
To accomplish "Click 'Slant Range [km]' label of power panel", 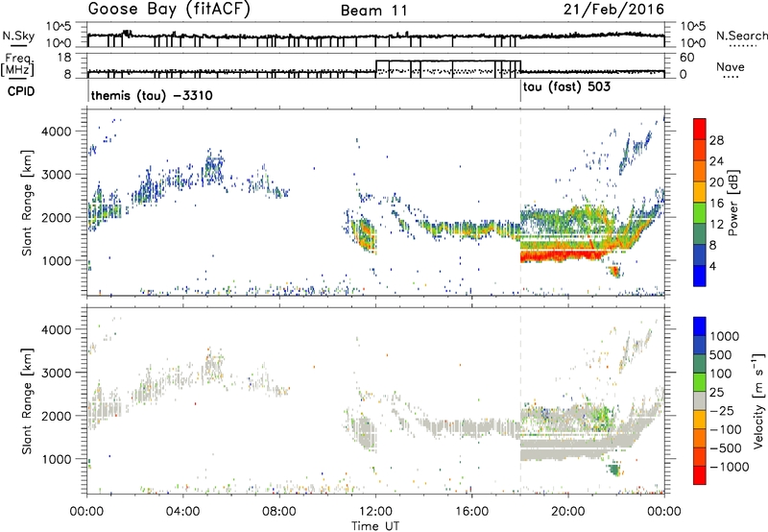I will pos(27,203).
